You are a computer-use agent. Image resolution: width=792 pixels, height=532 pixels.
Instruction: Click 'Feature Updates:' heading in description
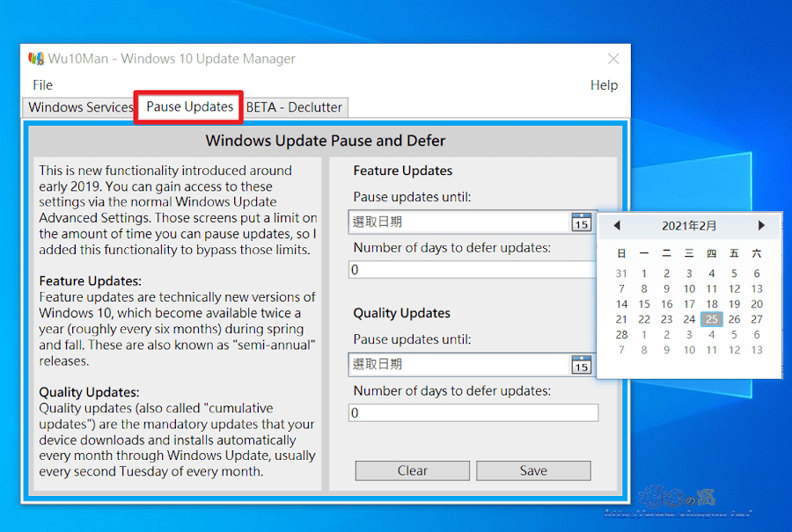(90, 281)
